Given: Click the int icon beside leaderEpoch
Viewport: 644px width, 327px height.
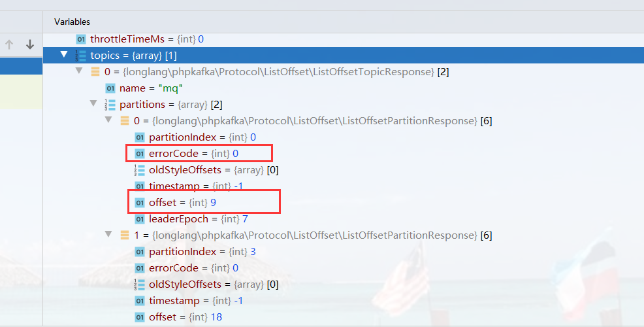Looking at the screenshot, I should click(140, 219).
